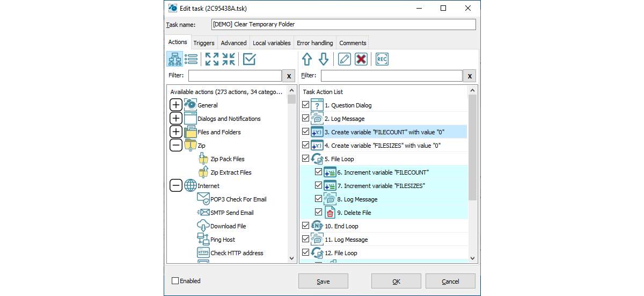Viewport: 644px width, 296px height.
Task: Click the expand all categories icon
Action: (212, 59)
